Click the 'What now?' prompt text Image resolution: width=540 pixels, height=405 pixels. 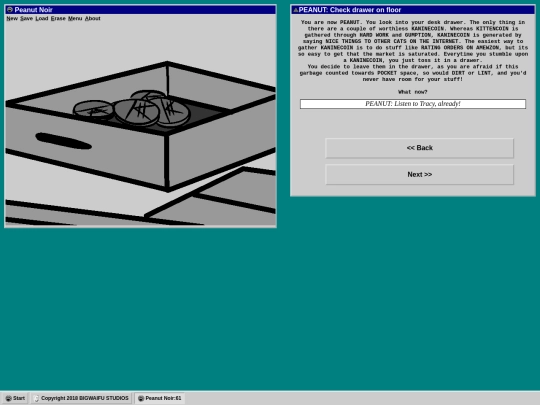[413, 92]
